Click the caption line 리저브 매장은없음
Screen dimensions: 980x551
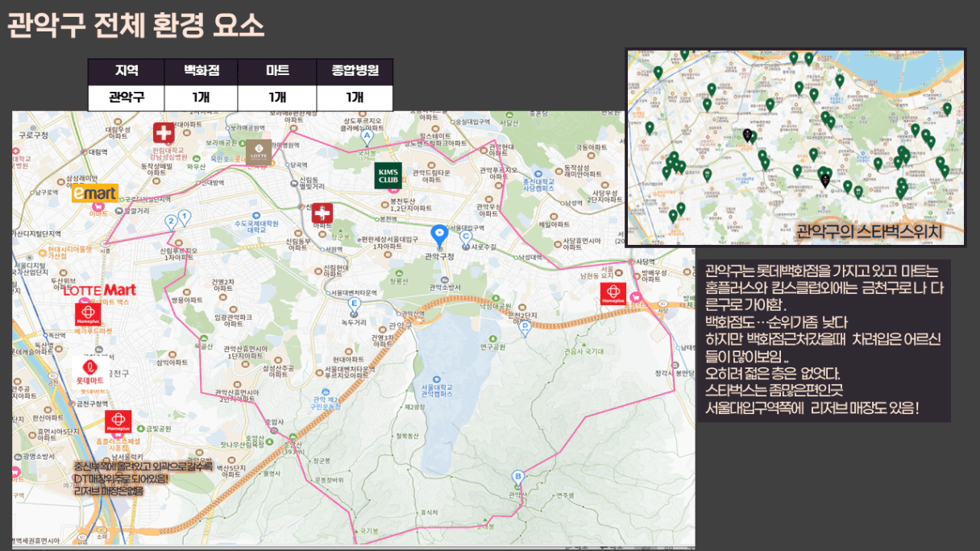tap(108, 491)
